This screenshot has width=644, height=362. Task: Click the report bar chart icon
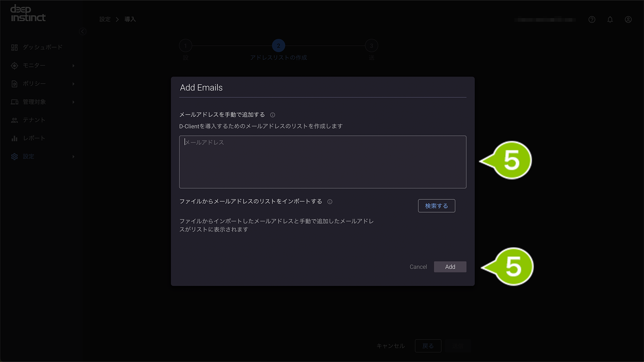pyautogui.click(x=14, y=138)
